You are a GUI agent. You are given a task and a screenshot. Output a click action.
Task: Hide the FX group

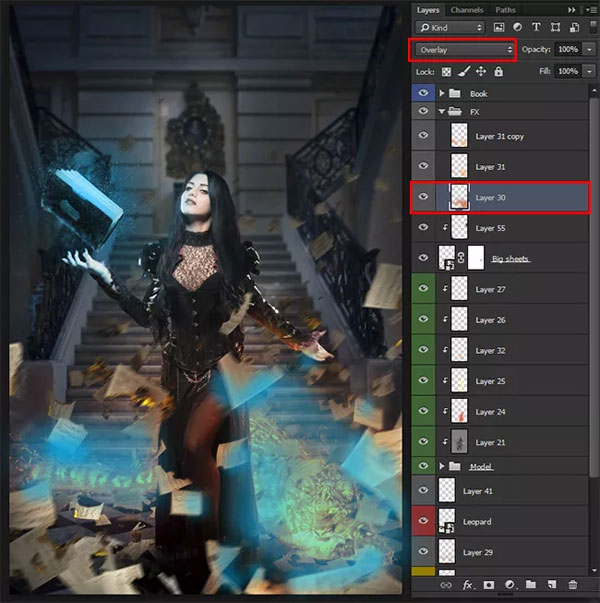pos(423,111)
